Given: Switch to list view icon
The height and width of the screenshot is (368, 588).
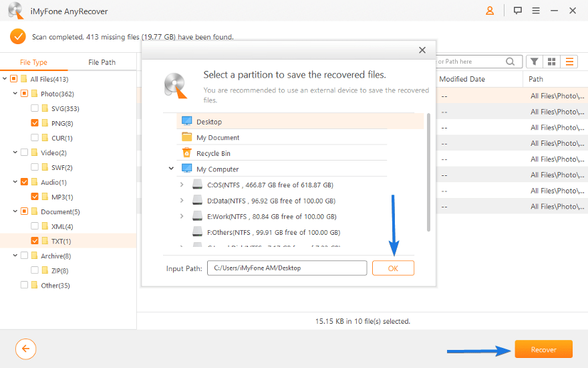Looking at the screenshot, I should coord(569,62).
